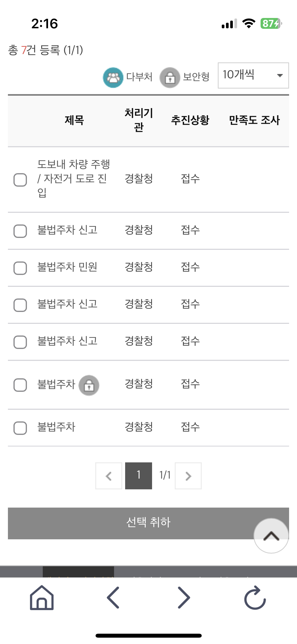Go back with bottom browser arrow
This screenshot has height=644, width=297.
point(113,598)
